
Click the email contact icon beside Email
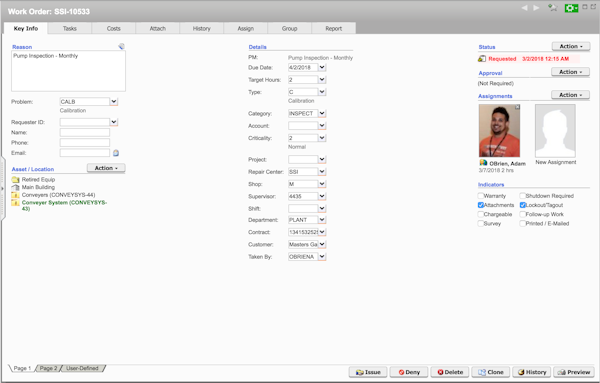click(116, 153)
